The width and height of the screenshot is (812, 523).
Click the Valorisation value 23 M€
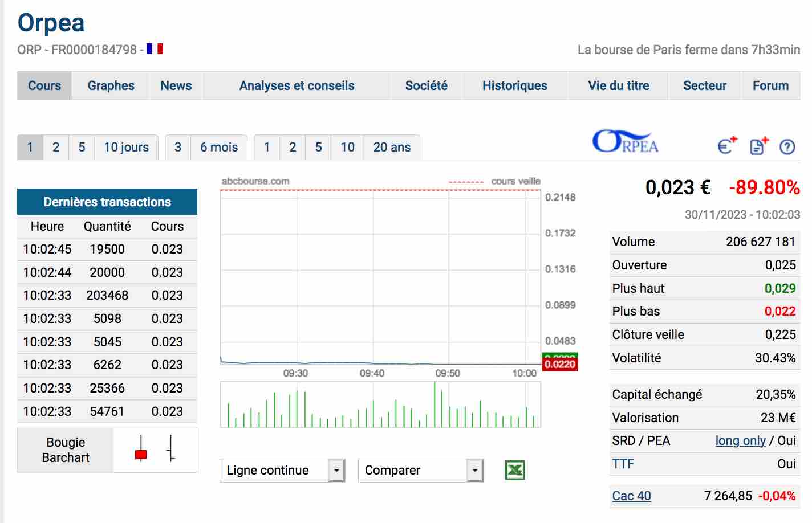click(x=778, y=418)
